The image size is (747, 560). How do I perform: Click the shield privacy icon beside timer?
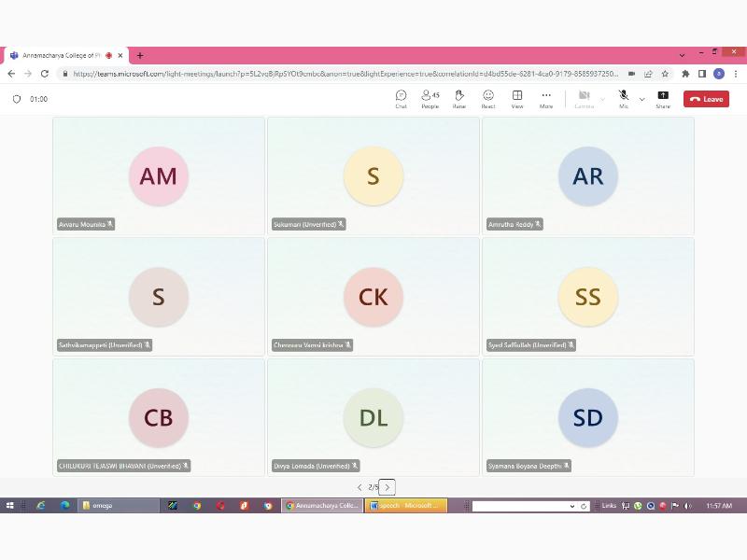coord(17,99)
